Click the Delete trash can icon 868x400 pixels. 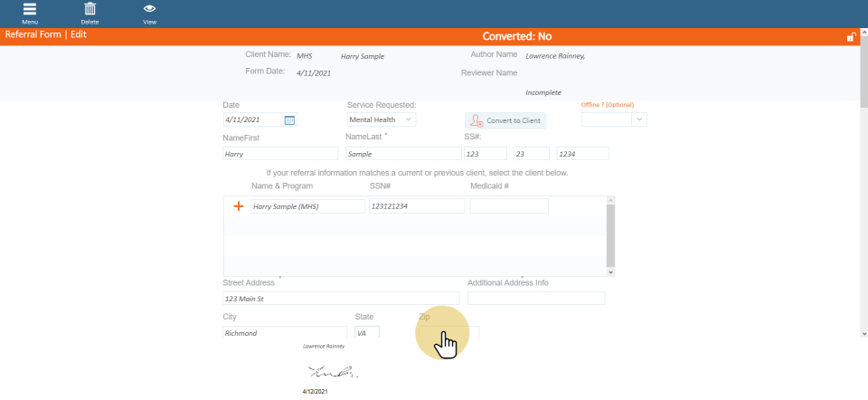[x=90, y=11]
